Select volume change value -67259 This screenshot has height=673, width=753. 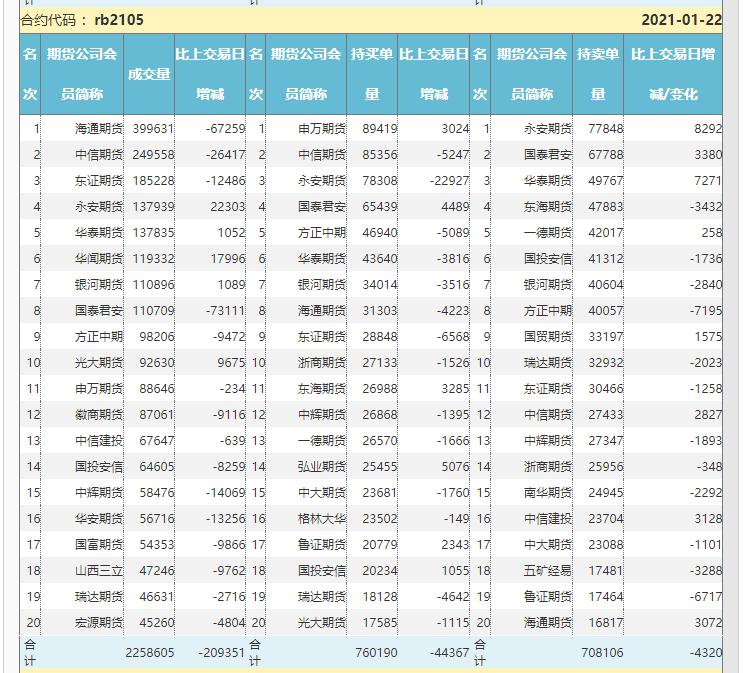(x=225, y=129)
